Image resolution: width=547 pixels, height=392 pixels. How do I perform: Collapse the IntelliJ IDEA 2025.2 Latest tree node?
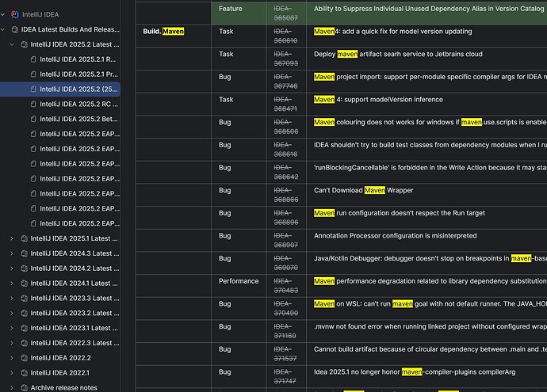pos(12,44)
